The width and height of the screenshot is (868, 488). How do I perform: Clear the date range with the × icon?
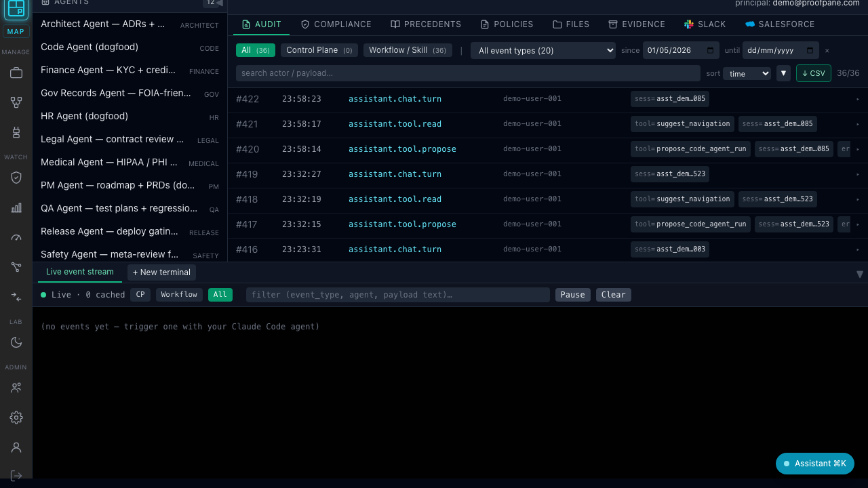tap(827, 51)
